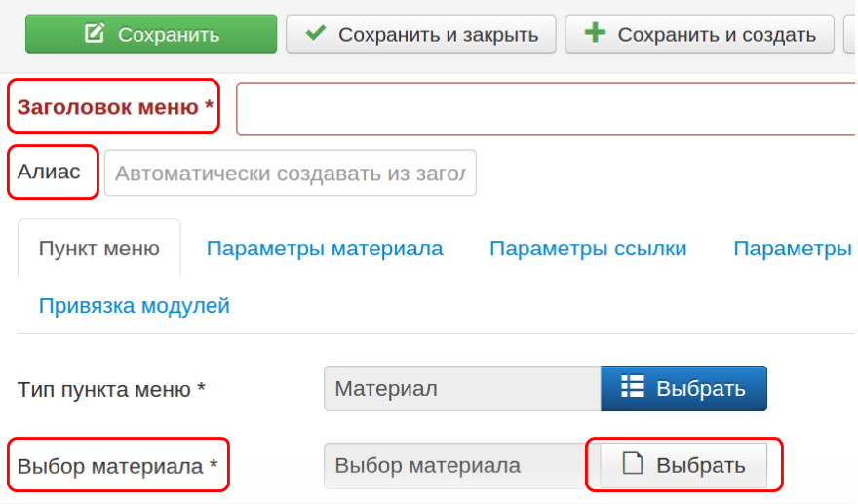
Task: Switch to the Пункт меню tab
Action: 98,249
